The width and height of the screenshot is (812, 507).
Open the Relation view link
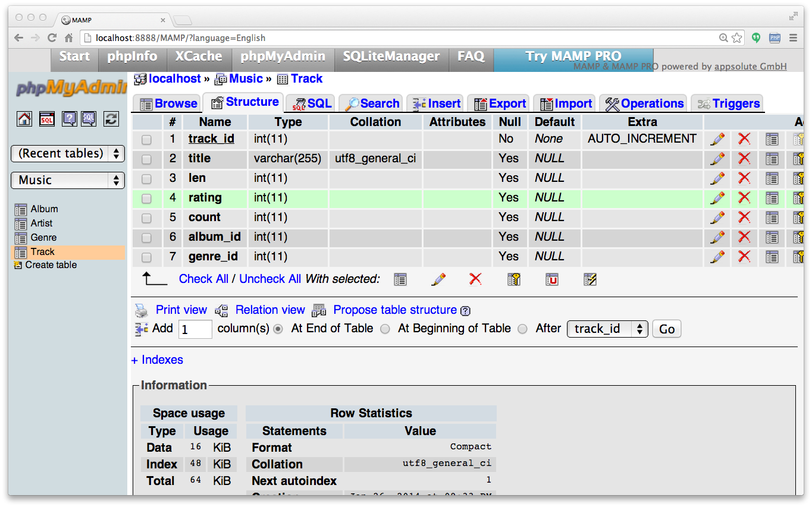click(x=270, y=310)
